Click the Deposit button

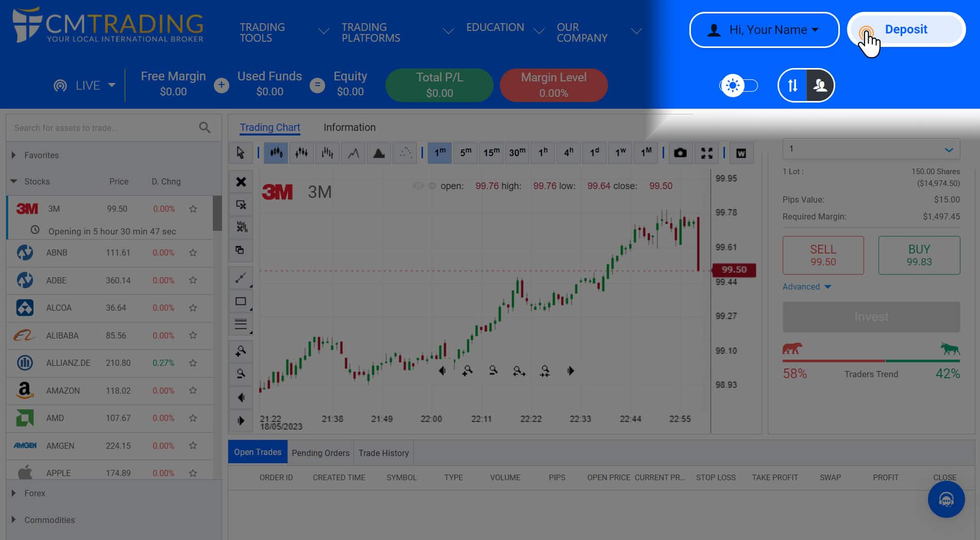[x=906, y=29]
